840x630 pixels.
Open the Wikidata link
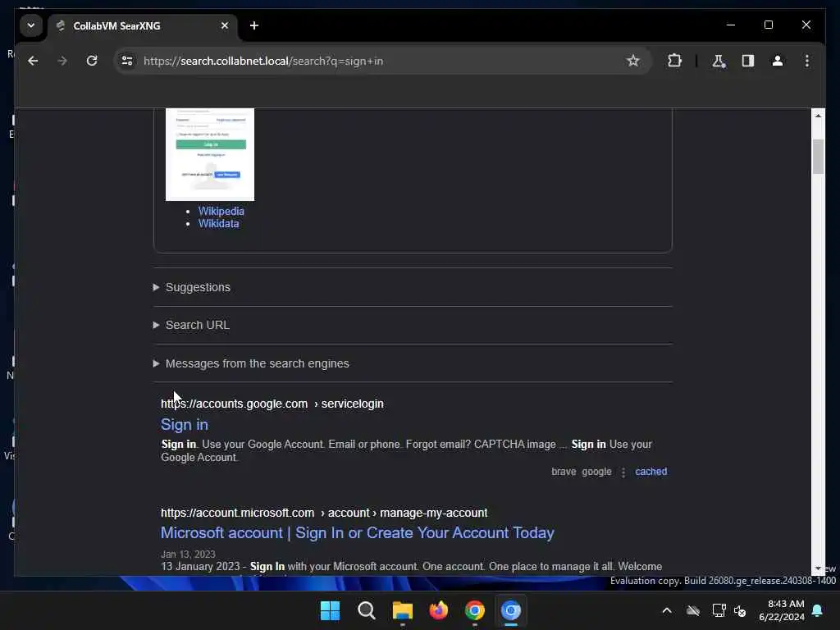218,224
